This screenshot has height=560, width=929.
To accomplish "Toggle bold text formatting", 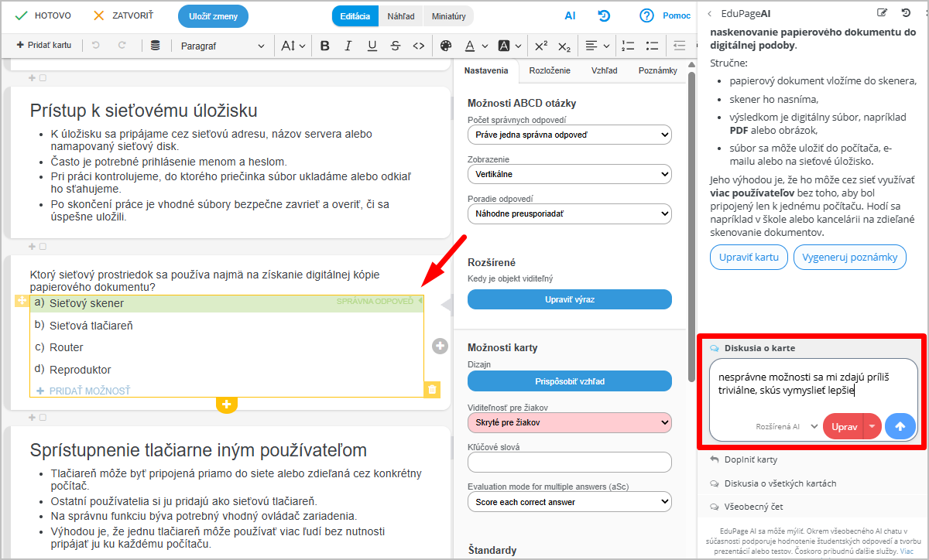I will point(325,46).
